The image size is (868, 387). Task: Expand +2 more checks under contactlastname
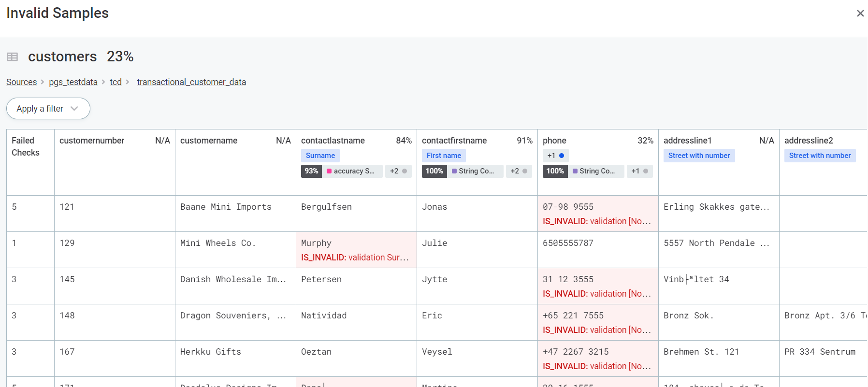[x=398, y=171]
